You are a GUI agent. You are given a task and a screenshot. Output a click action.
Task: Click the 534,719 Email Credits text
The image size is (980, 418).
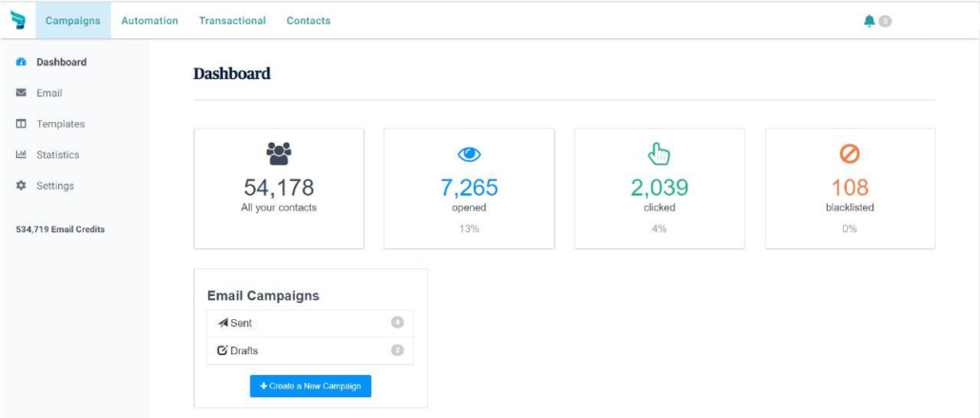tap(61, 229)
